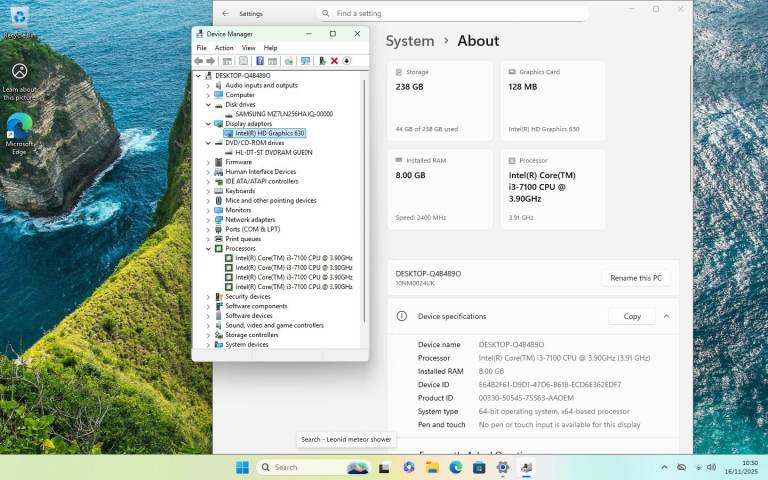The height and width of the screenshot is (480, 768).
Task: Collapse Device specifications with the chevron
Action: pos(667,316)
